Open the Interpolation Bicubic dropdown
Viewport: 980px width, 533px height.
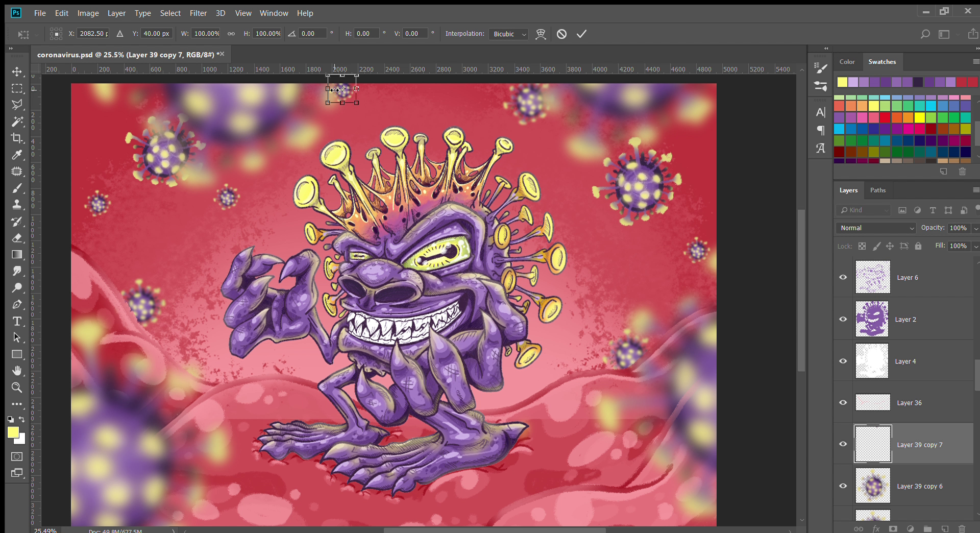tap(509, 34)
